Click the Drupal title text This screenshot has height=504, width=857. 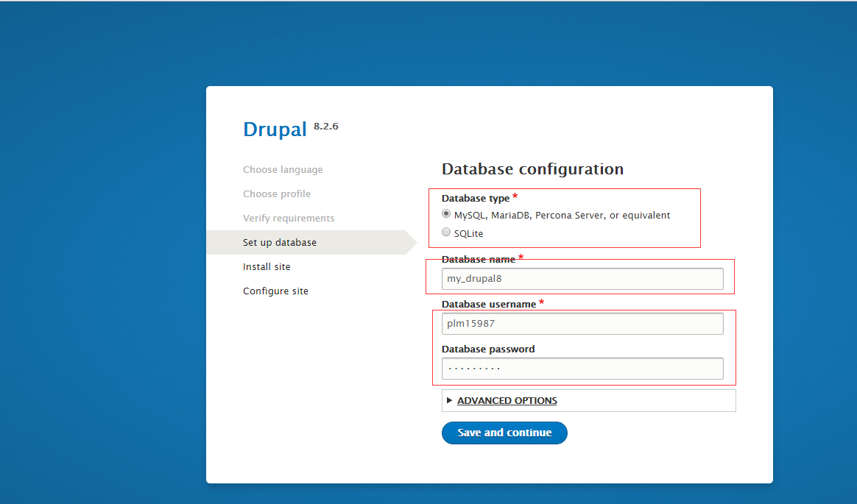275,129
